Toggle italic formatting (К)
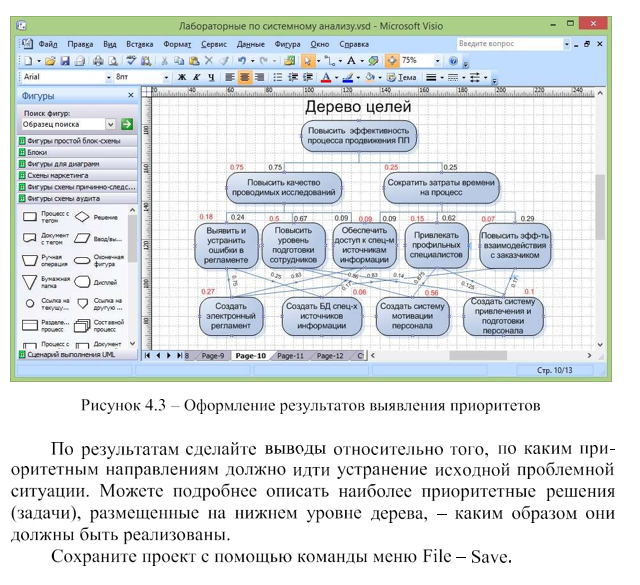This screenshot has width=640, height=585. 196,77
